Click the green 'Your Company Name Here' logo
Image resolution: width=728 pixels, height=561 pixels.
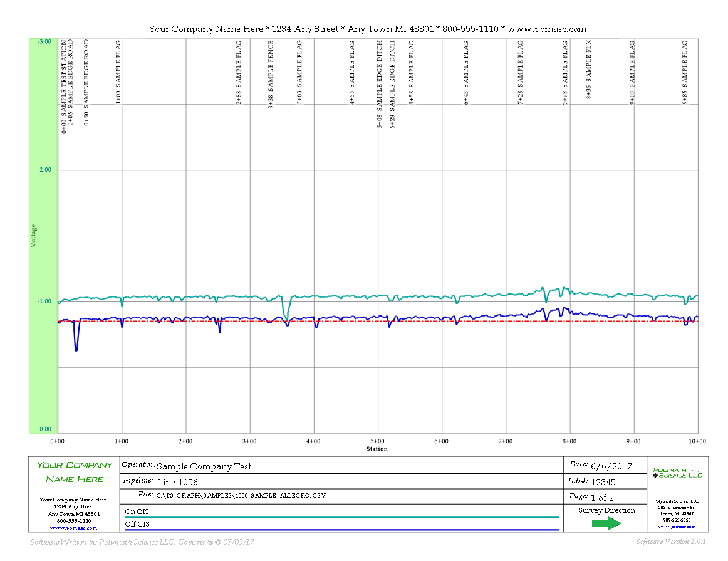pos(75,472)
